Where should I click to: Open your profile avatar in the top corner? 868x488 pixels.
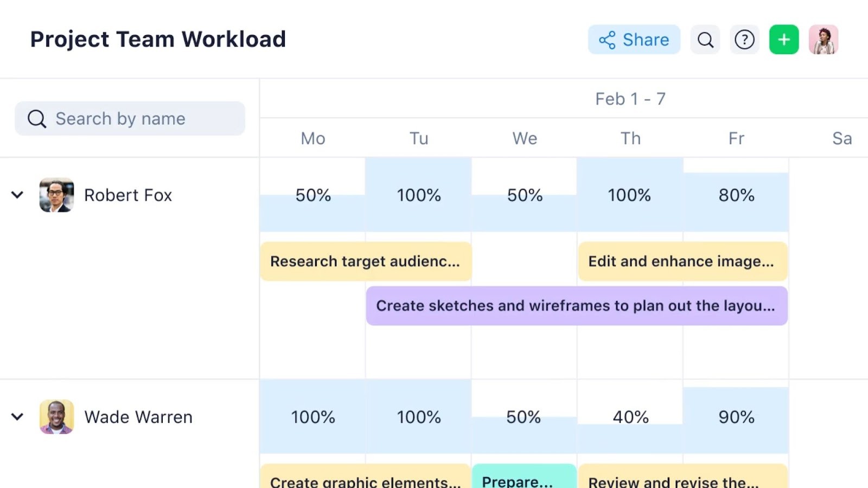pyautogui.click(x=823, y=39)
